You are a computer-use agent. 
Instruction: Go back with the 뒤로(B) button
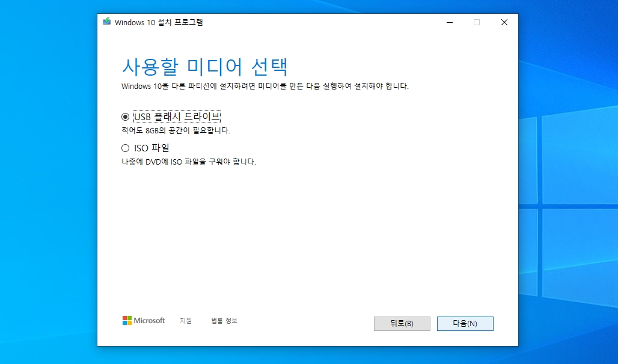[x=402, y=323]
